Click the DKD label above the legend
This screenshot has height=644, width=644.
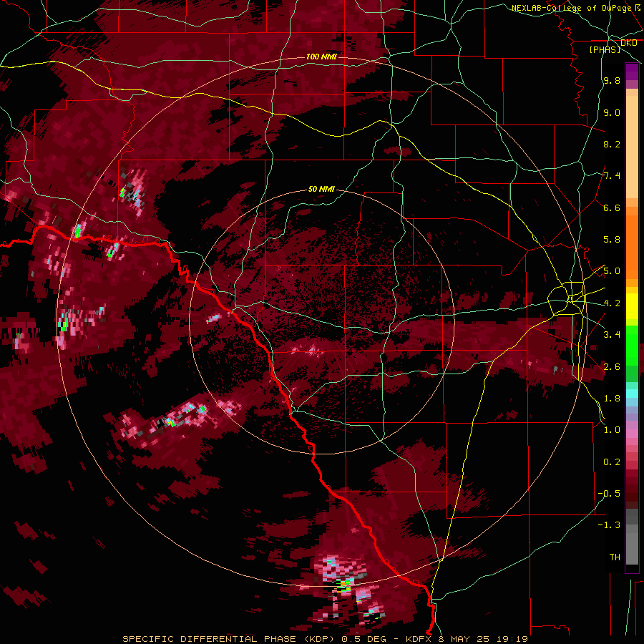628,43
